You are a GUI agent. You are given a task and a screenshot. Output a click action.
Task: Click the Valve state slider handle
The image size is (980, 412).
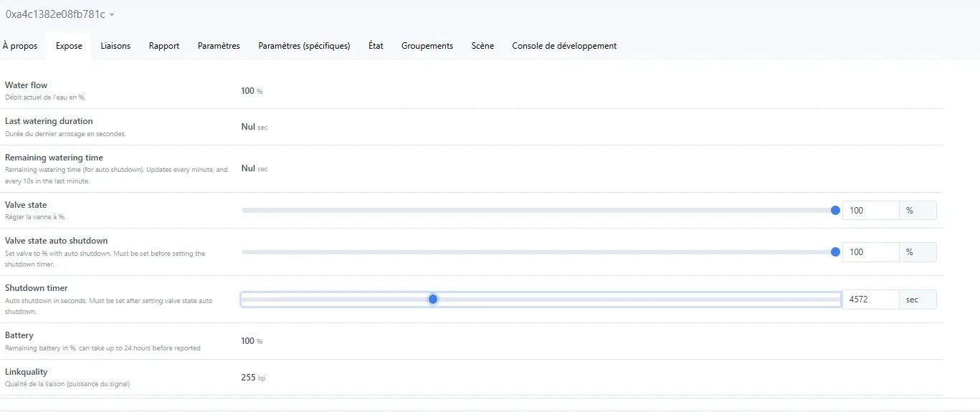pos(835,210)
